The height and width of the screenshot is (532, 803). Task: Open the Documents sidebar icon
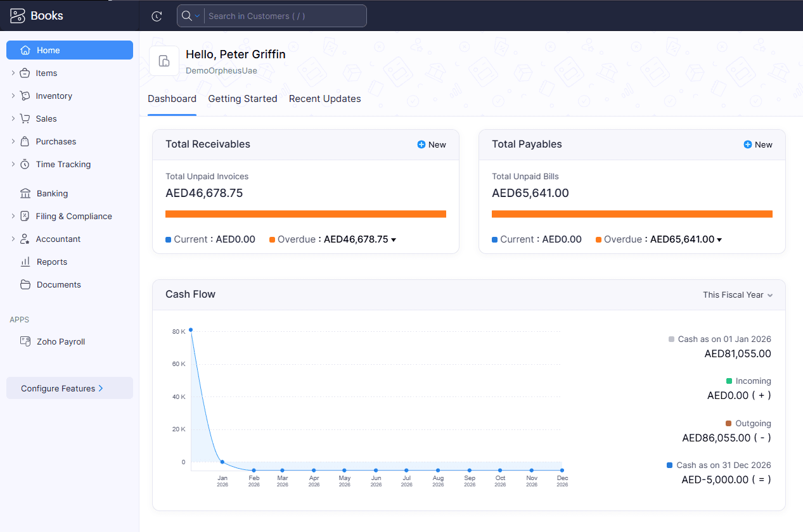(26, 284)
